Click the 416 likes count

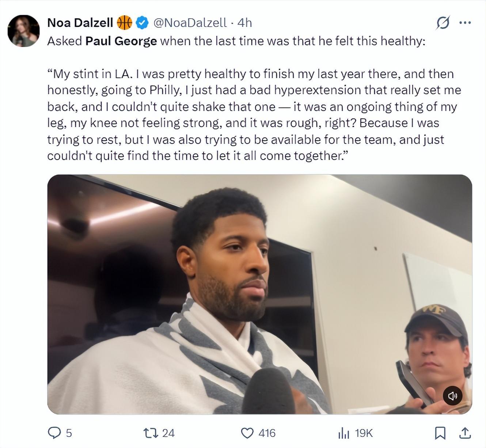coord(267,433)
